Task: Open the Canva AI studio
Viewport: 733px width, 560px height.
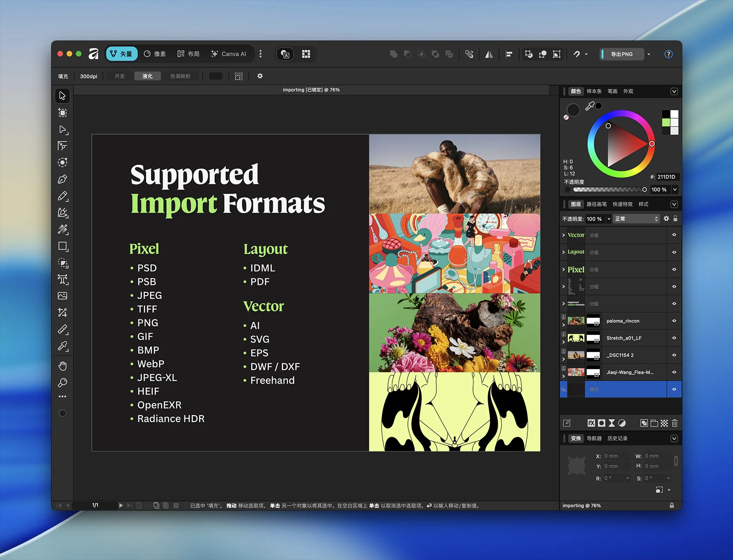Action: point(229,54)
